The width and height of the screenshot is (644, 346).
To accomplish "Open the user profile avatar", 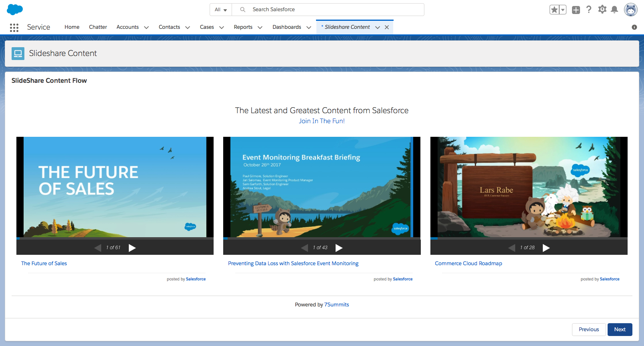I will (631, 10).
